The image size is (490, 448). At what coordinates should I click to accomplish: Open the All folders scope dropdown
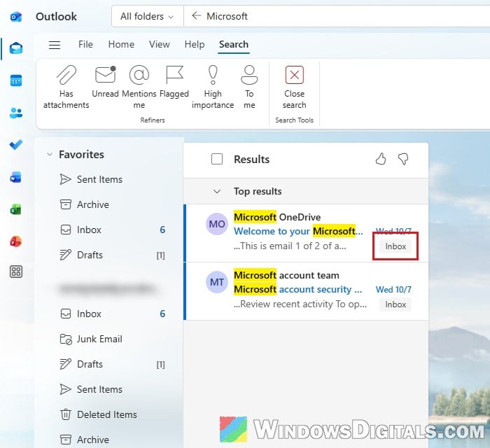(147, 16)
